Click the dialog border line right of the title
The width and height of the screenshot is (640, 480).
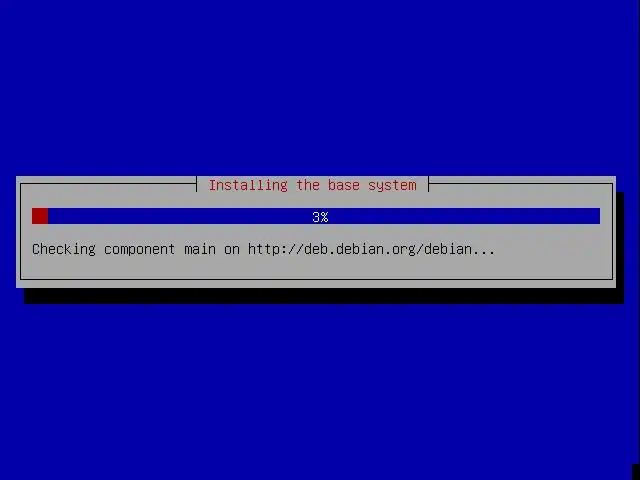[x=520, y=184]
